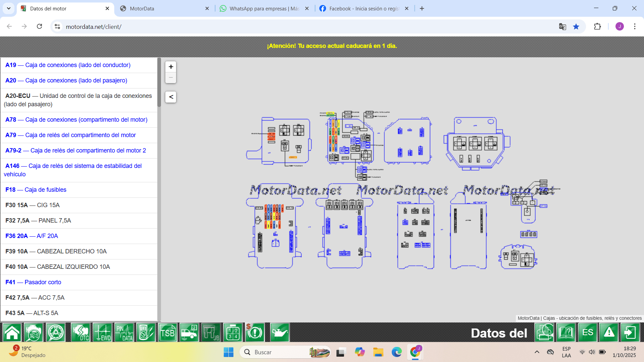This screenshot has width=644, height=362.
Task: Open the oil and fluids service icon
Action: 279,333
